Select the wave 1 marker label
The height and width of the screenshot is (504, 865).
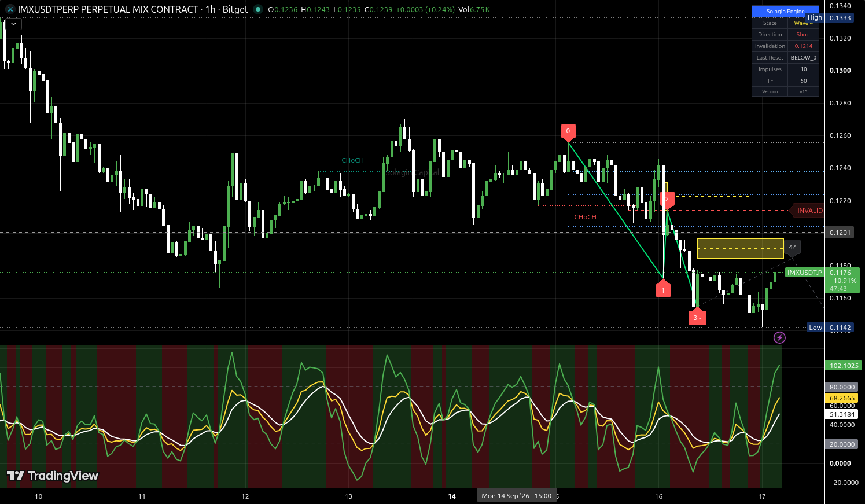tap(663, 289)
